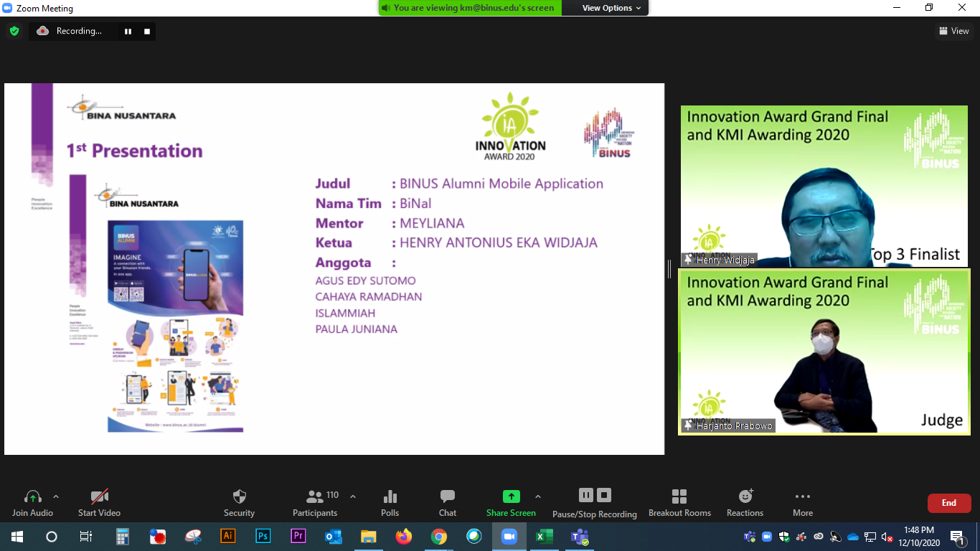The height and width of the screenshot is (551, 980).
Task: Open File Explorer from the taskbar
Action: coord(369,537)
